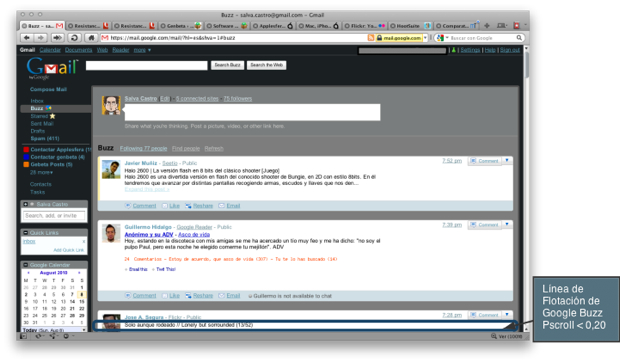Expand the 'more' Google services dropdown
The height and width of the screenshot is (363, 620).
click(142, 50)
